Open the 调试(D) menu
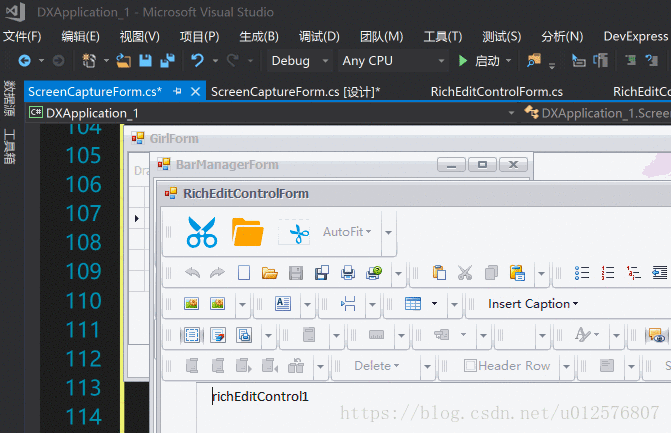This screenshot has height=433, width=671. tap(319, 36)
